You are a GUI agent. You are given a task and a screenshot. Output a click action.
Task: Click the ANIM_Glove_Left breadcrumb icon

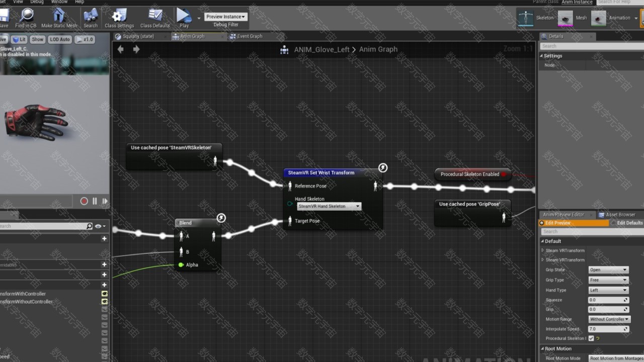(284, 49)
